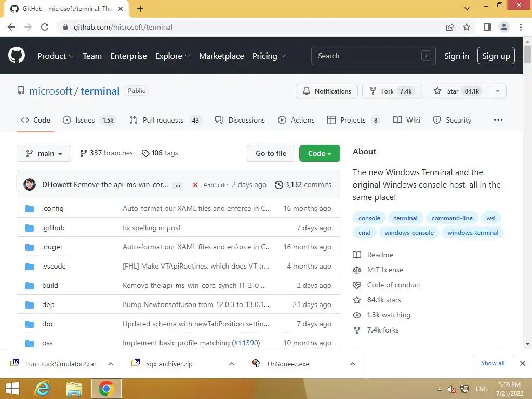Click the build folder icon
Image resolution: width=532 pixels, height=399 pixels.
[x=30, y=286]
